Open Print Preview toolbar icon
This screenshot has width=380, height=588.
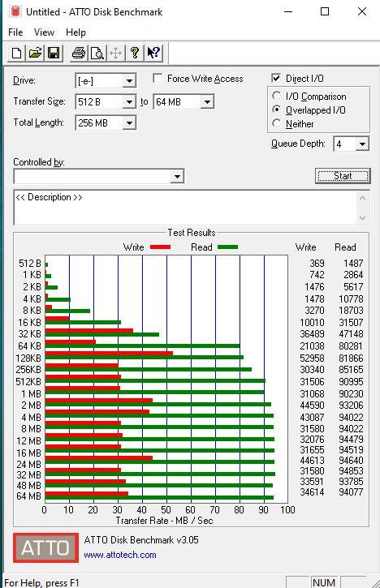tap(97, 54)
